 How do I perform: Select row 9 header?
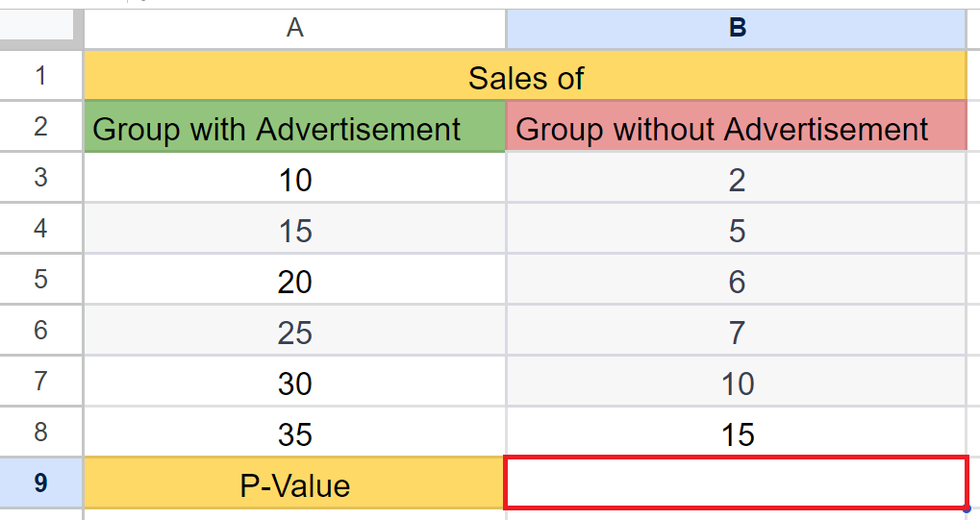[41, 483]
